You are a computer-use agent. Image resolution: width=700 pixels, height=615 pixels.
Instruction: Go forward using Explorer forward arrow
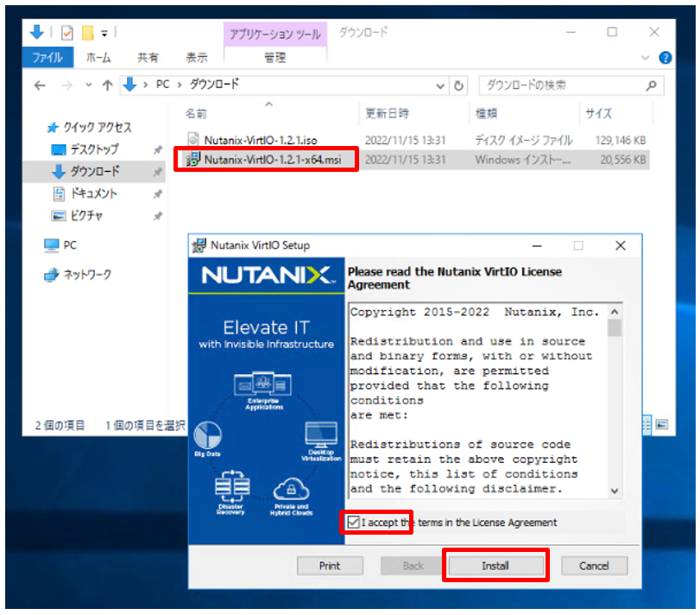(x=66, y=85)
